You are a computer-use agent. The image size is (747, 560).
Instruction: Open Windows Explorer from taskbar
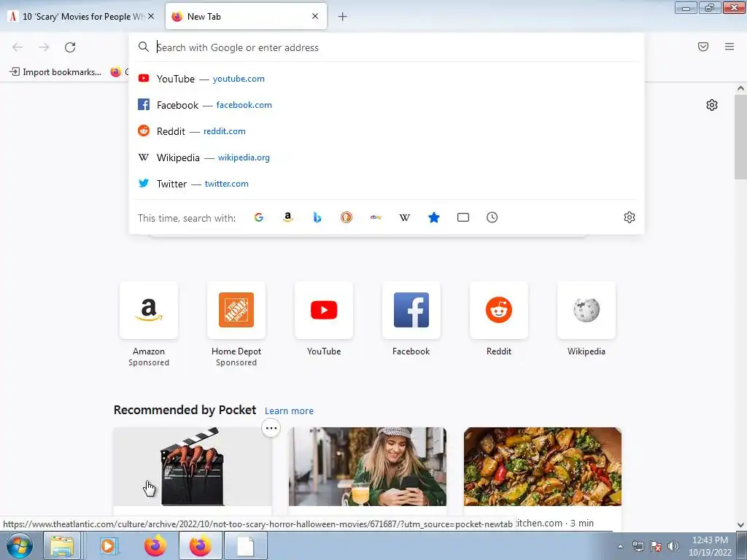point(63,545)
